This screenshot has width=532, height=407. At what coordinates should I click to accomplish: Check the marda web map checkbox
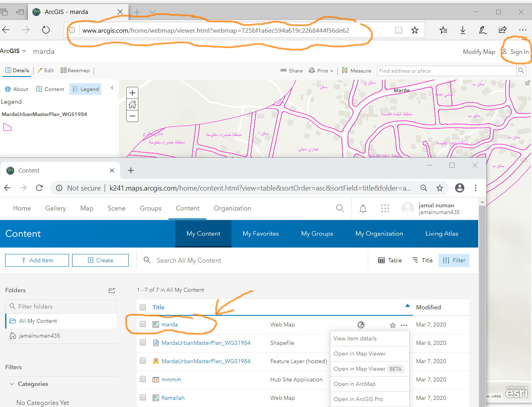[x=143, y=324]
